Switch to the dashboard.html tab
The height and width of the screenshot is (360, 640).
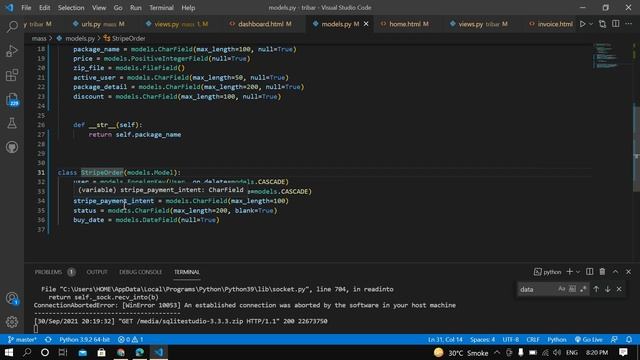point(261,24)
